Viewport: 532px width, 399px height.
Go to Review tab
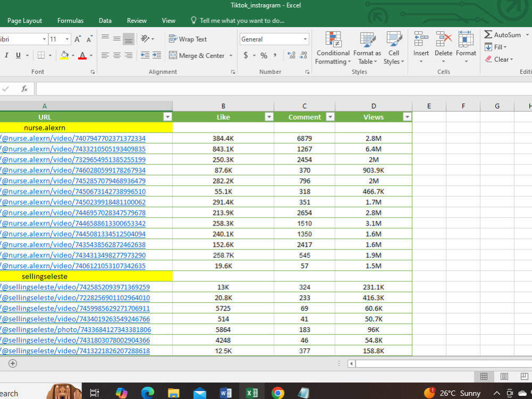pos(137,21)
